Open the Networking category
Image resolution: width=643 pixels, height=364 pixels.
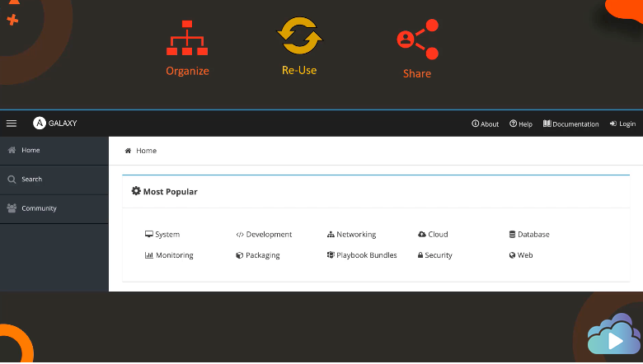click(x=351, y=235)
